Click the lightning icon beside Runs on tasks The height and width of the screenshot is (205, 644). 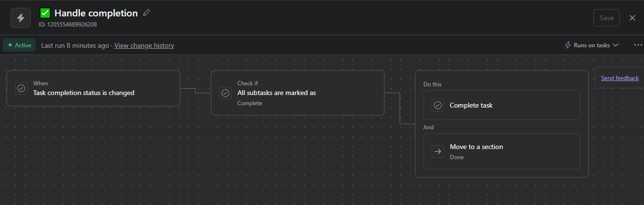(x=568, y=45)
